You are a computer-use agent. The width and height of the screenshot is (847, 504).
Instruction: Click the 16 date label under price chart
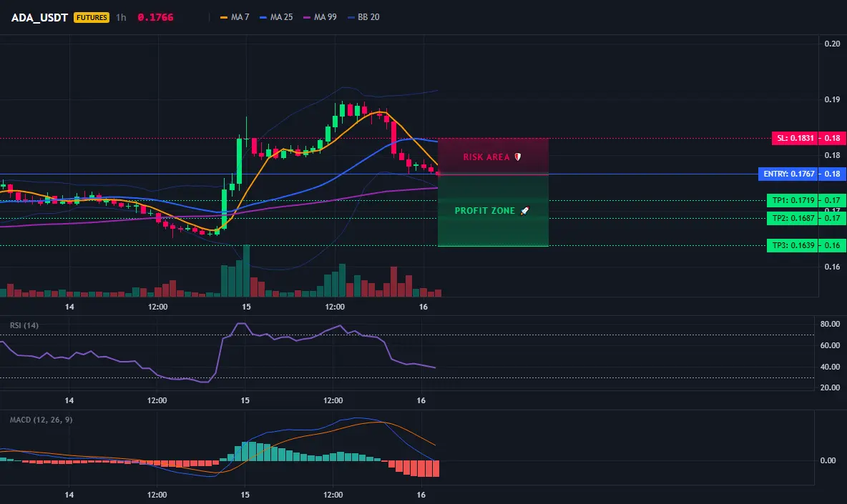coord(423,307)
